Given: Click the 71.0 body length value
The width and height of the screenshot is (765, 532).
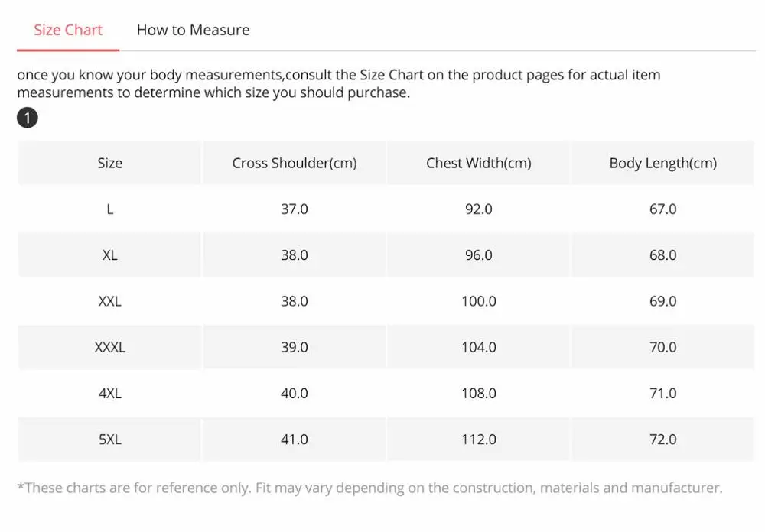Looking at the screenshot, I should coord(662,393).
